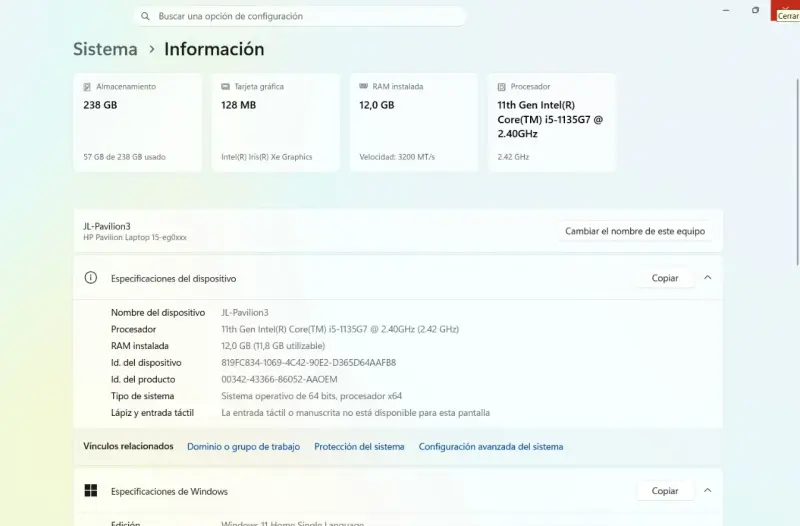Click the Información page title
The width and height of the screenshot is (800, 526).
click(x=214, y=49)
